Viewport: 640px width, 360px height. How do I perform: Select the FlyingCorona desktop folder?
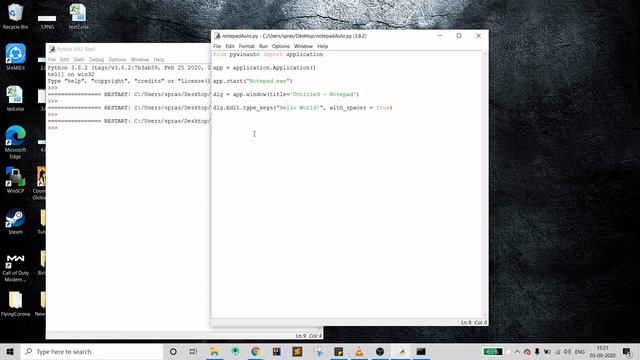[x=16, y=304]
